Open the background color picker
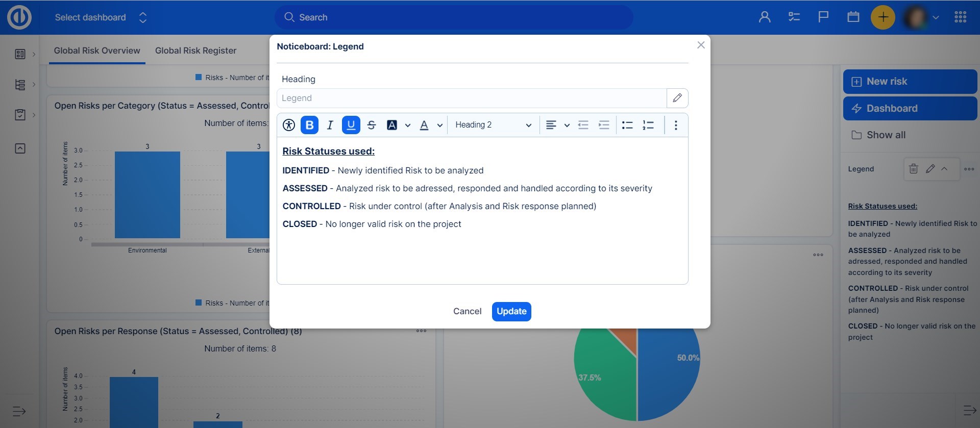The height and width of the screenshot is (428, 980). coord(392,125)
